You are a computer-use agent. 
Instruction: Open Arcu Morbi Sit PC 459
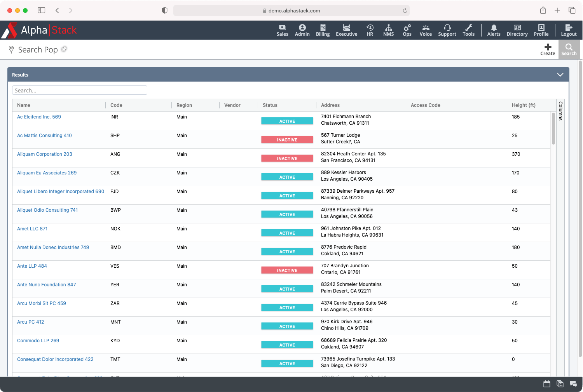[42, 303]
